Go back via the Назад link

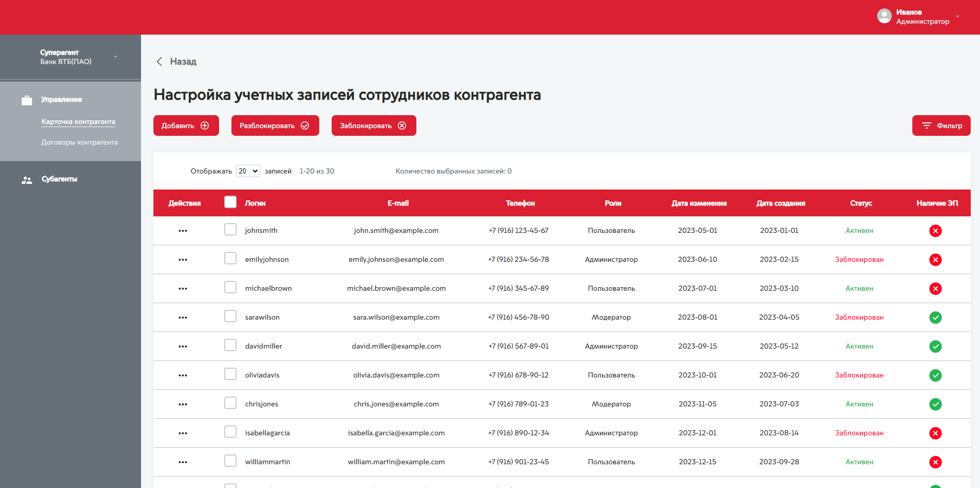coord(183,61)
